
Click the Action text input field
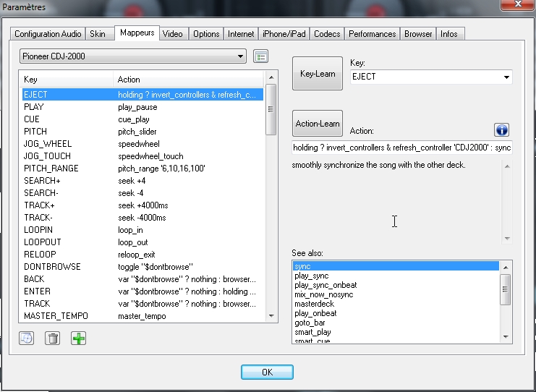pyautogui.click(x=402, y=148)
